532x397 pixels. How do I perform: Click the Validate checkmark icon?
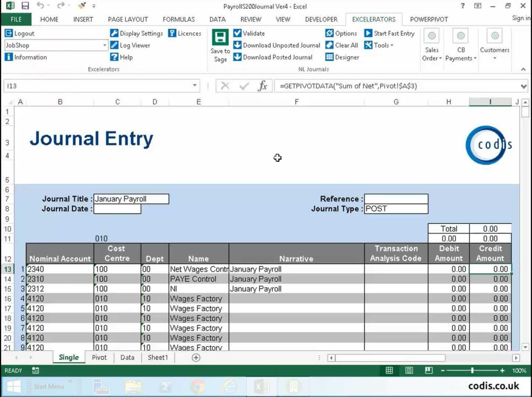238,33
